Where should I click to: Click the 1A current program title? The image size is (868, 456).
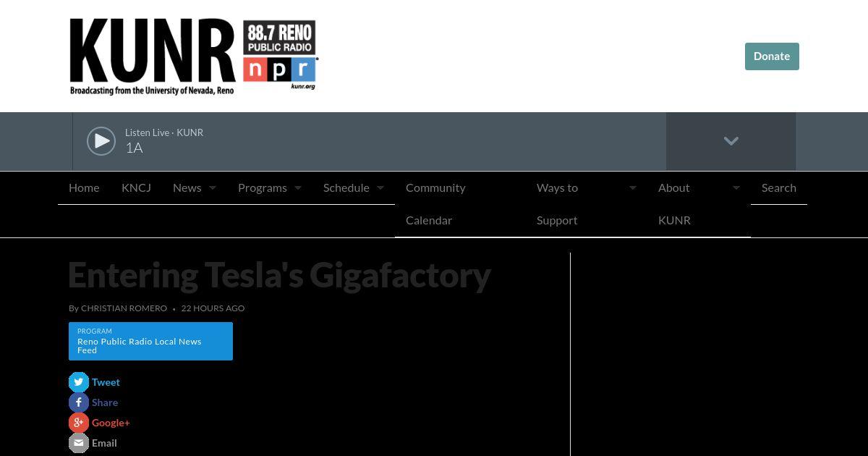[x=134, y=148]
